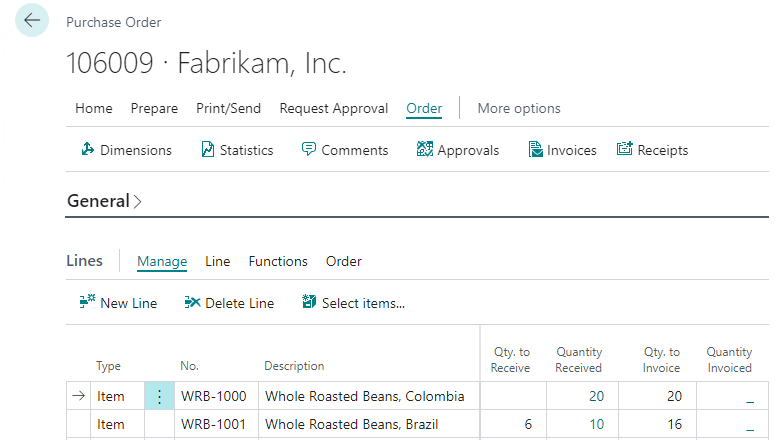Click the New Line icon
Screen dimensions: 780x440
(x=88, y=302)
